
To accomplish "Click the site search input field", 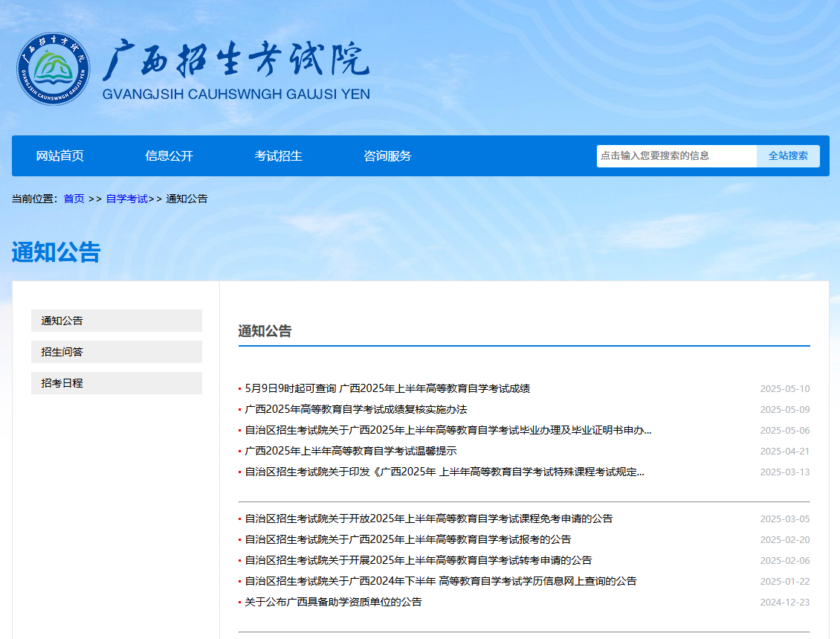I will click(676, 156).
